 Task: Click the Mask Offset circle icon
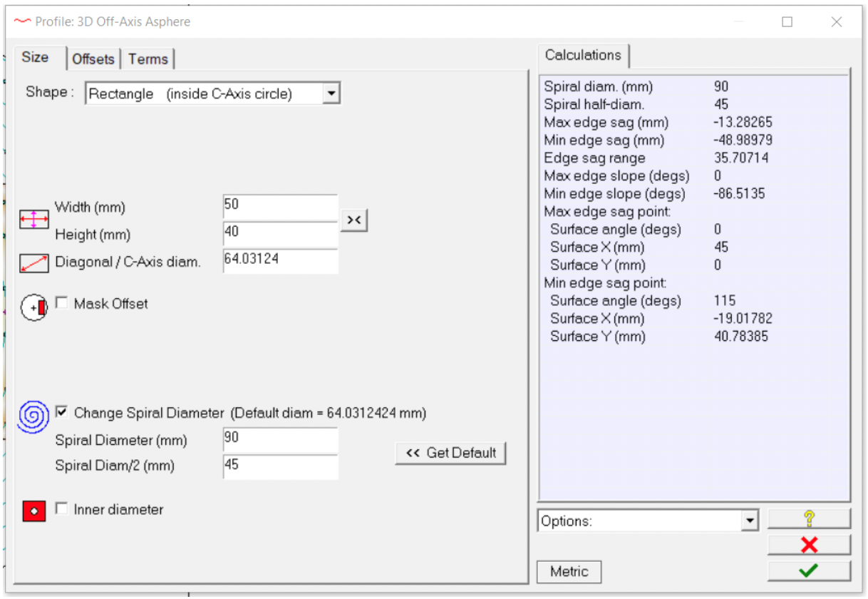[34, 307]
